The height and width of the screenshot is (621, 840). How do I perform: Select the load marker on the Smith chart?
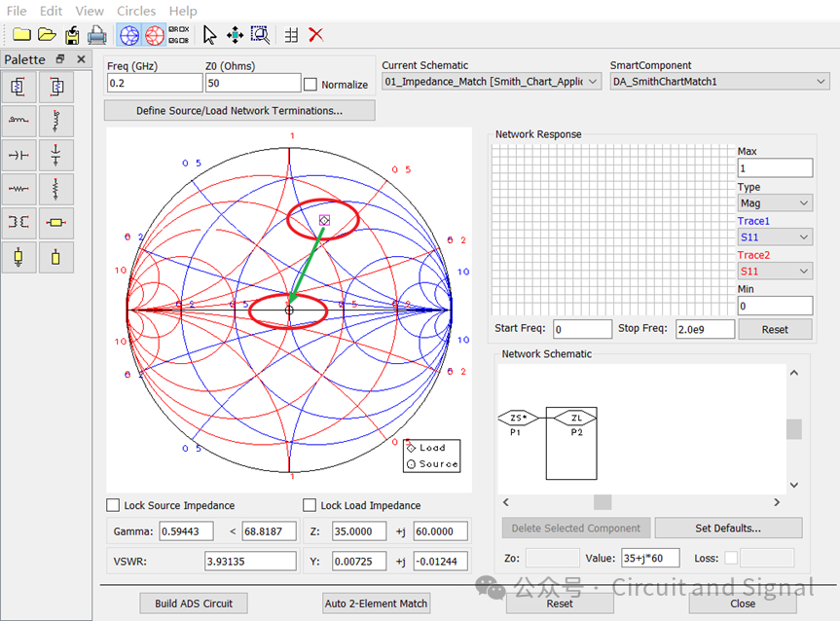click(x=324, y=220)
